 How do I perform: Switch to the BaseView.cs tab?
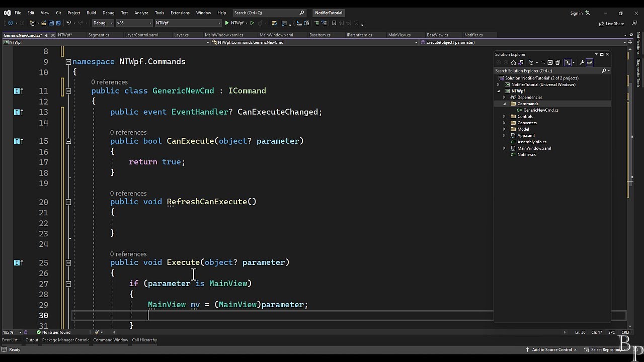click(437, 35)
